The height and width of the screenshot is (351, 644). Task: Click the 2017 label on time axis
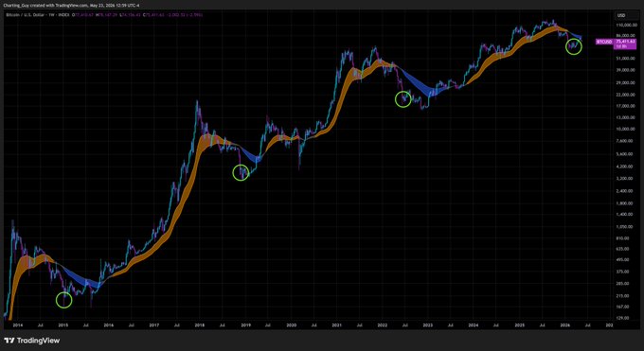[154, 325]
